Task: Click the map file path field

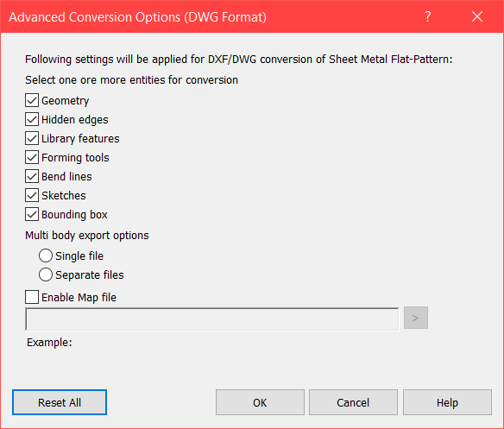Action: 211,319
